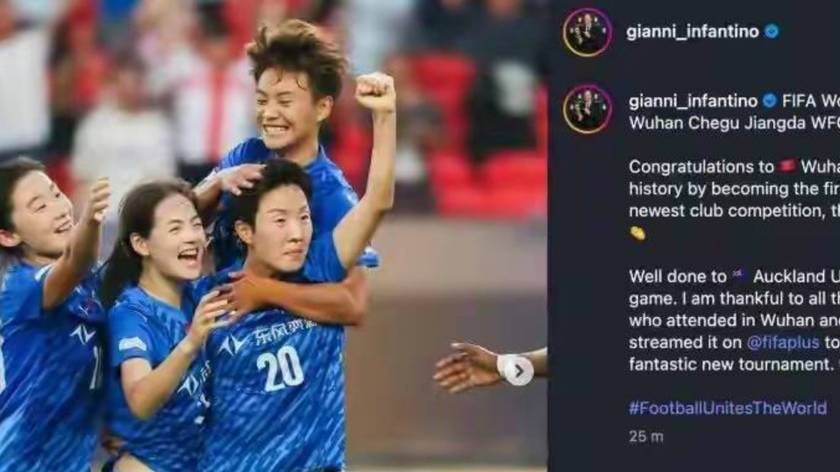Click the 25 m post timestamp
Screen dimensions: 840x472
646,437
